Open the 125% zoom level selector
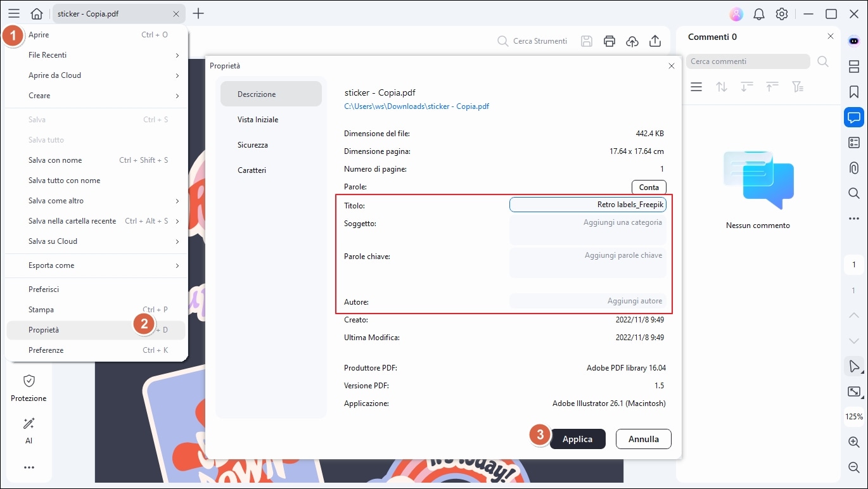868x489 pixels. [854, 417]
